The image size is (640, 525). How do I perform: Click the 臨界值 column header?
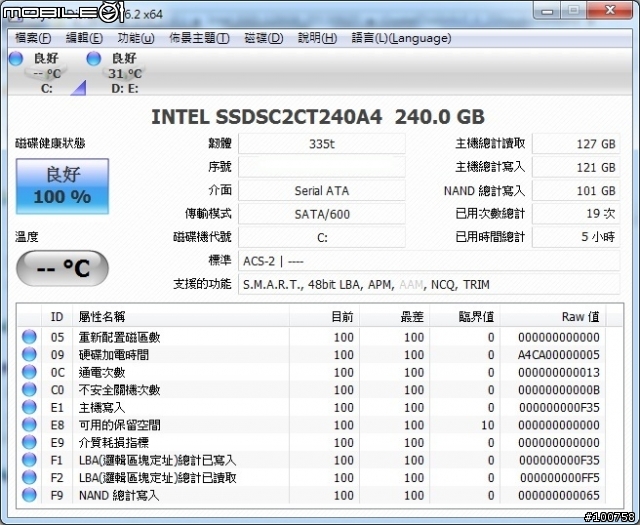(x=465, y=316)
